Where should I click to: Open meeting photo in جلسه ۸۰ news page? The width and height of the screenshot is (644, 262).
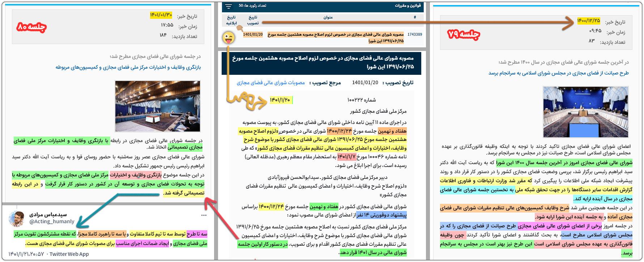[158, 106]
